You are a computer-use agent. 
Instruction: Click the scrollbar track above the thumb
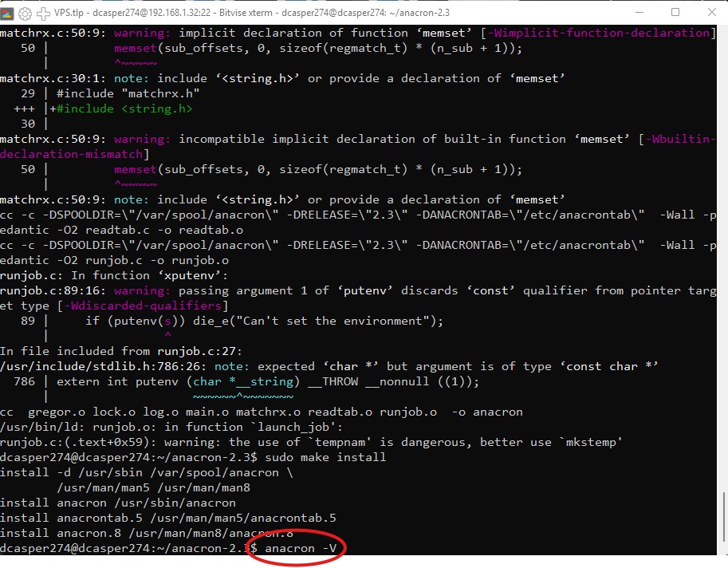tap(722, 239)
